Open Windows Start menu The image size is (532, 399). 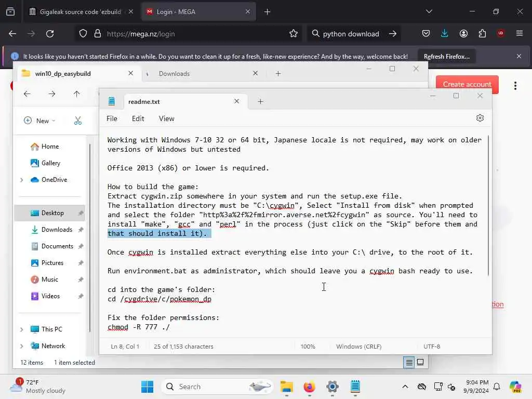pos(147,387)
